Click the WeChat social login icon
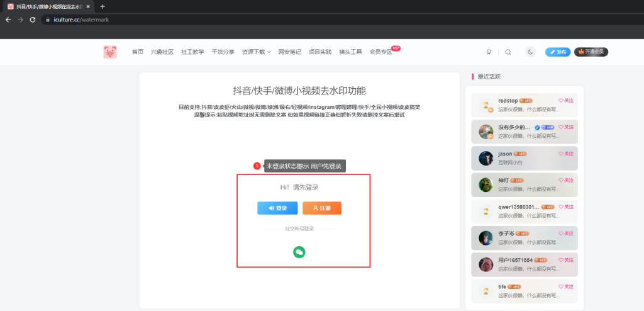 [299, 252]
